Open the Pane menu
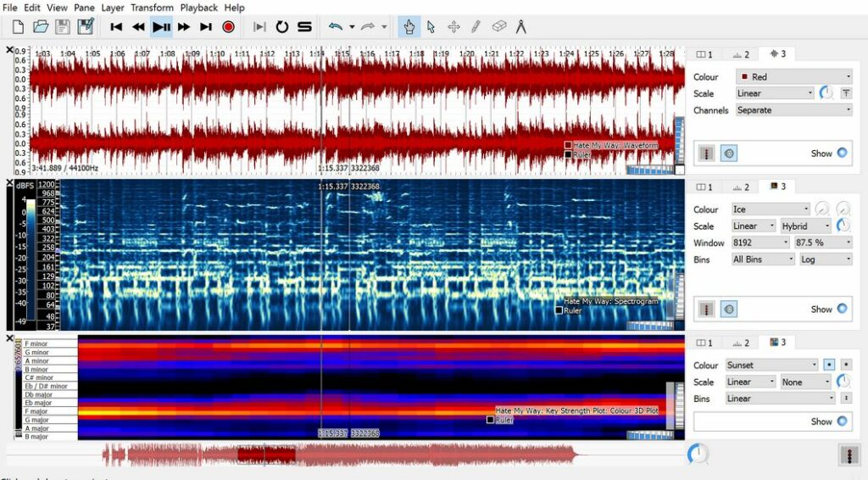This screenshot has width=868, height=480. [84, 8]
